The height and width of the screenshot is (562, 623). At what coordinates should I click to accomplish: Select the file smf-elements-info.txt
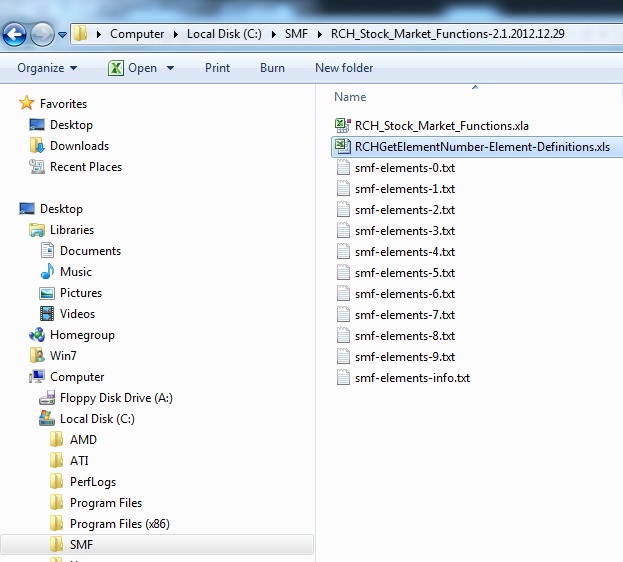click(x=412, y=378)
